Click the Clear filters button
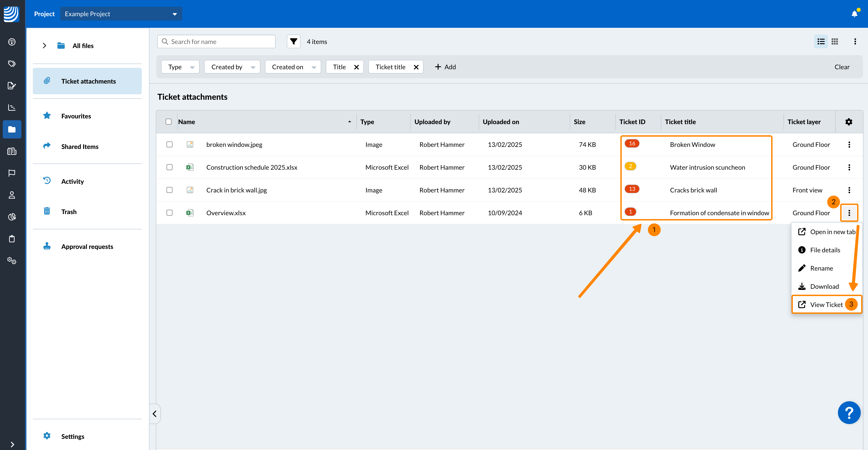The image size is (868, 450). (x=842, y=67)
